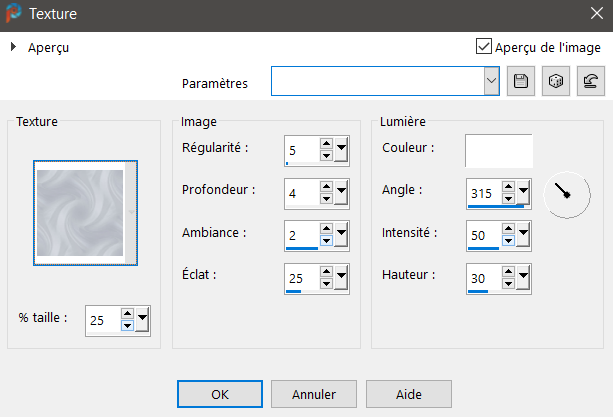Open the Hauteur slider dropdown arrow

524,277
